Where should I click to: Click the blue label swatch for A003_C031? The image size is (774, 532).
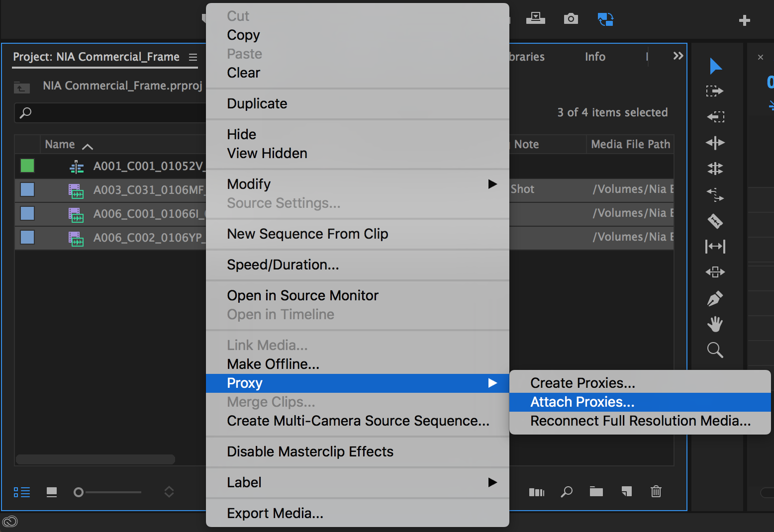[x=27, y=189]
